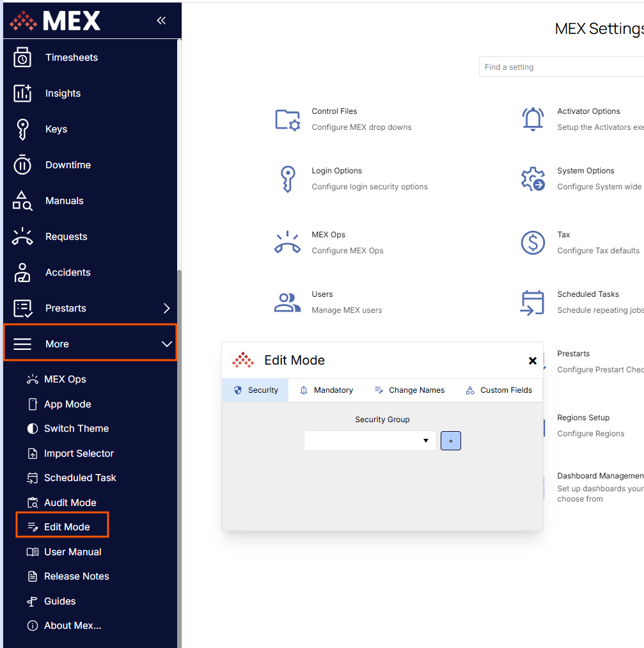Close the Edit Mode dialog
The image size is (644, 648).
[x=533, y=361]
